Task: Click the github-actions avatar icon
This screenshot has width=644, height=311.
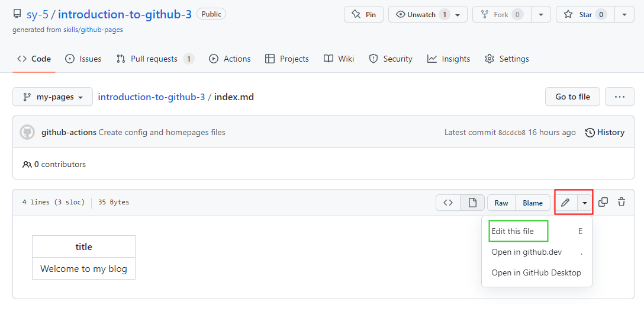Action: [x=27, y=132]
